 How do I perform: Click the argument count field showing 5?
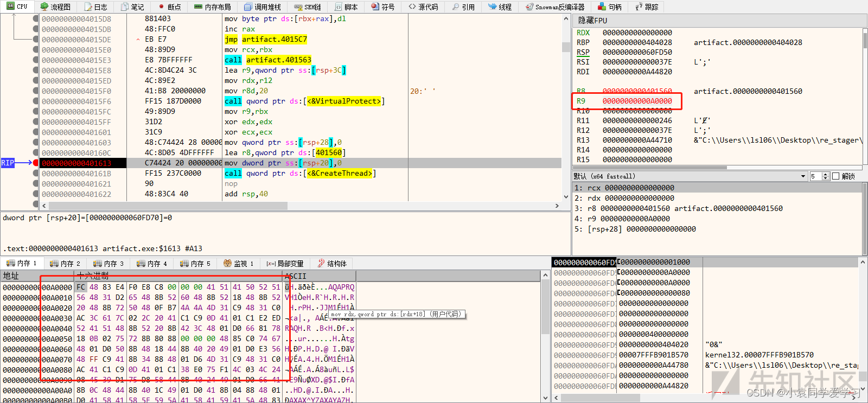tap(816, 176)
